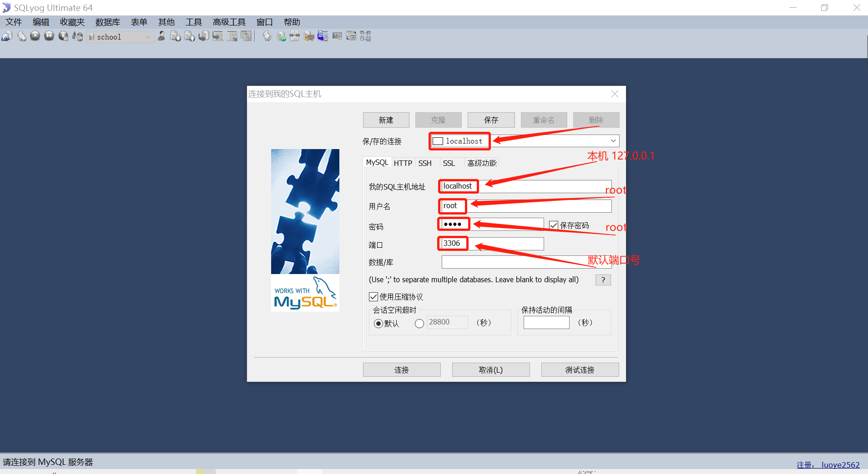Expand the saved connections dropdown
This screenshot has width=868, height=474.
(x=613, y=141)
